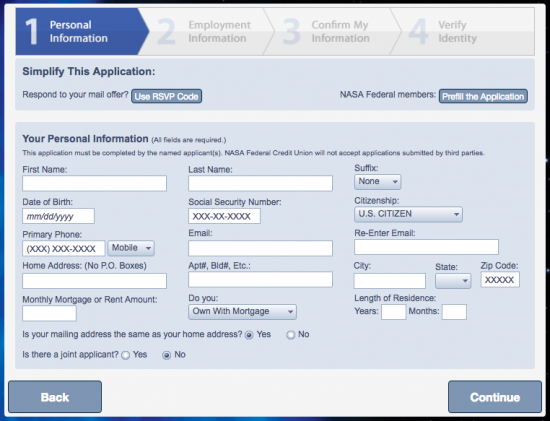The width and height of the screenshot is (550, 421).
Task: Select No for joint applicant
Action: (167, 355)
